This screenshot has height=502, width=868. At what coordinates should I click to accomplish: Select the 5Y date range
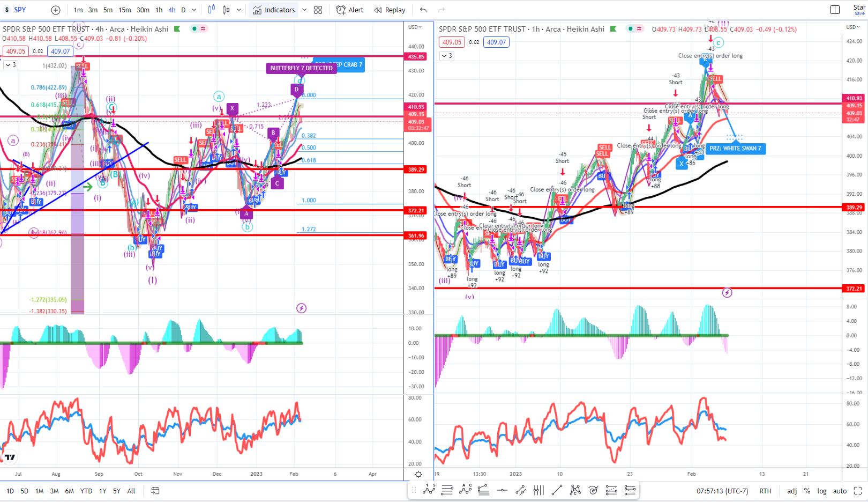117,491
